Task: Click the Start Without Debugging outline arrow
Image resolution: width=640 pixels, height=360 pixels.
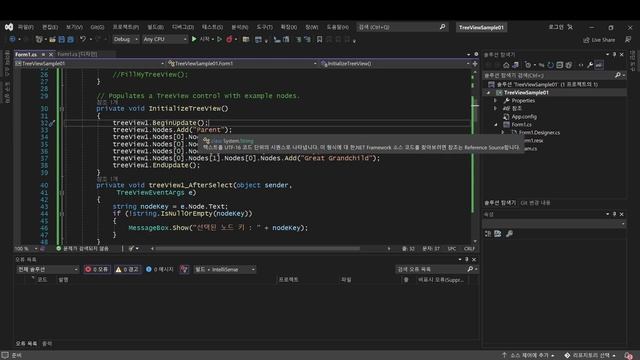Action: [x=220, y=39]
